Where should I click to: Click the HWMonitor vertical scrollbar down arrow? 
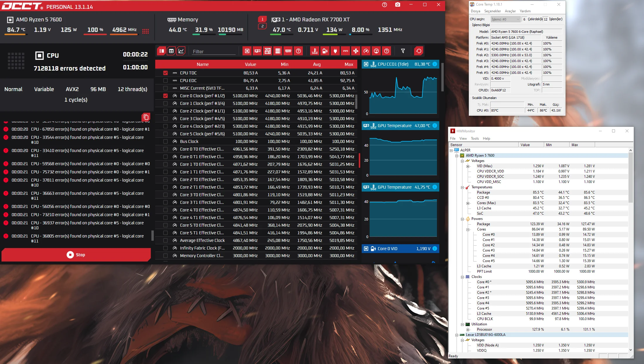tap(631, 350)
